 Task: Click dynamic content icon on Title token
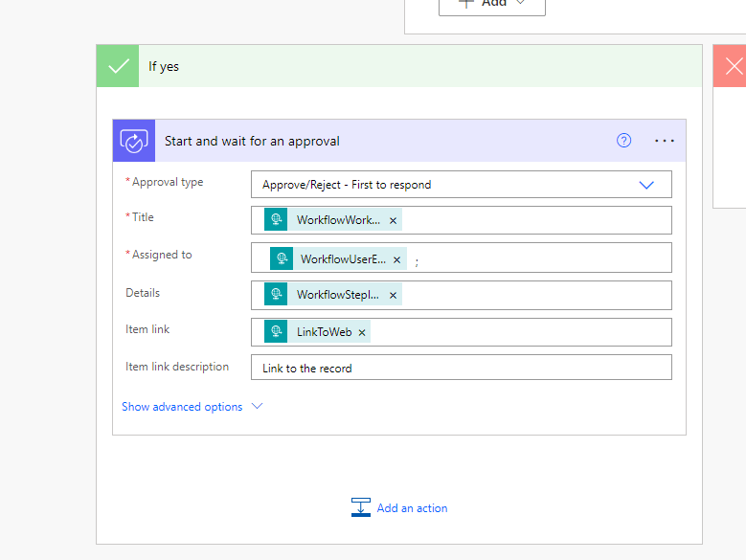(277, 220)
